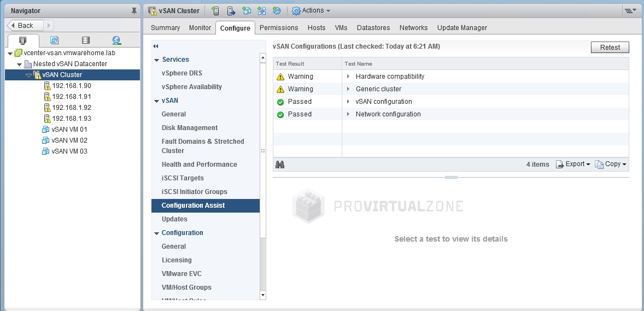
Task: Click the forward history arrow next to Back
Action: (x=49, y=26)
